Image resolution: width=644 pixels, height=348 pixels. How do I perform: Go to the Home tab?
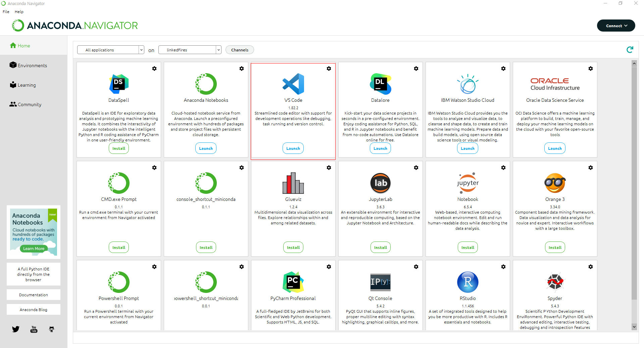(34, 46)
